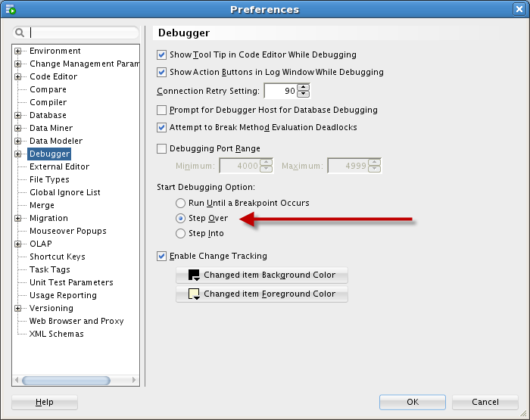Viewport: 530px width, 420px height.
Task: Open the Changed item Background Color swatch
Action: coord(194,275)
